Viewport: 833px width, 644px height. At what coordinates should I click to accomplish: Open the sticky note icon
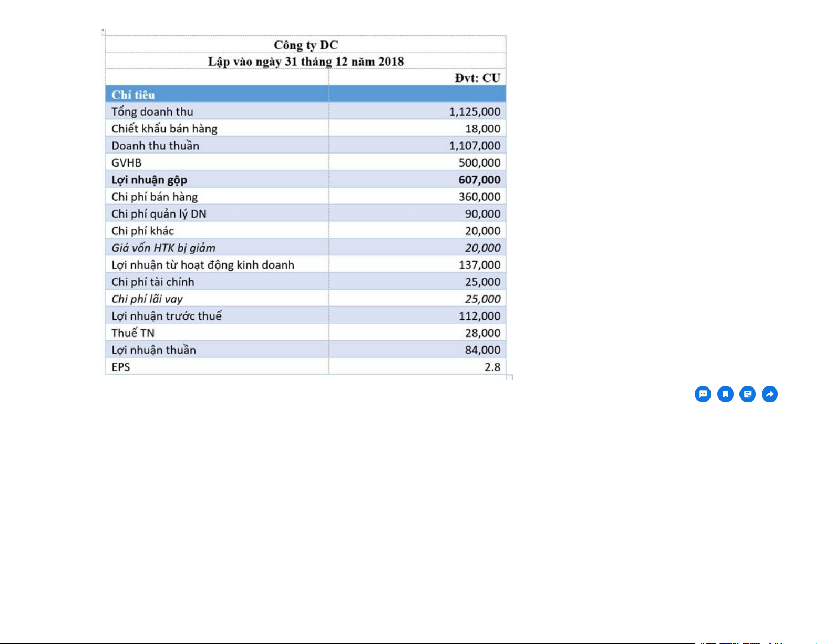click(747, 394)
